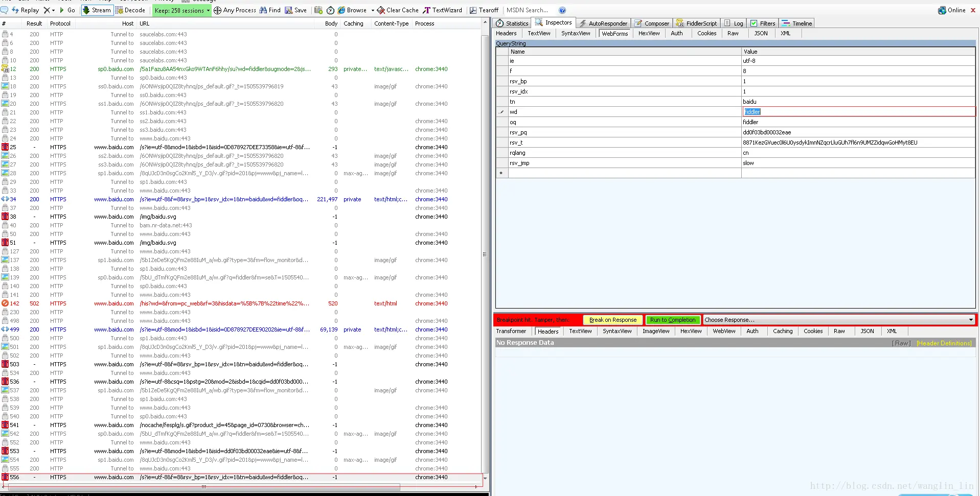Screen dimensions: 980x496
Task: Click the [Raw] link in the response header bar
Action: tap(902, 343)
